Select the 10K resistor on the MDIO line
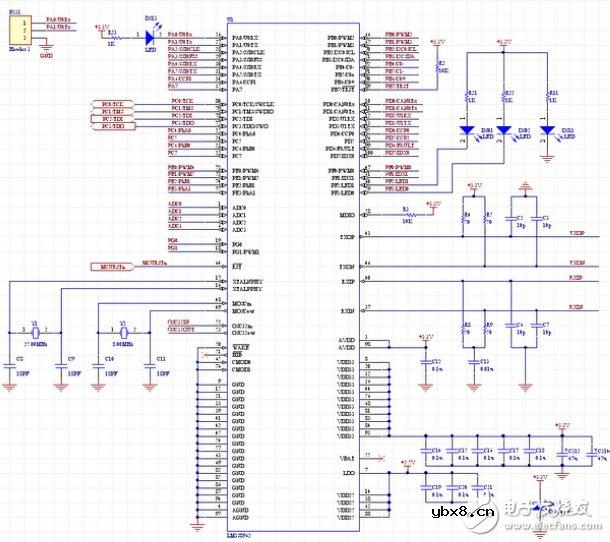The height and width of the screenshot is (542, 610). coord(406,213)
